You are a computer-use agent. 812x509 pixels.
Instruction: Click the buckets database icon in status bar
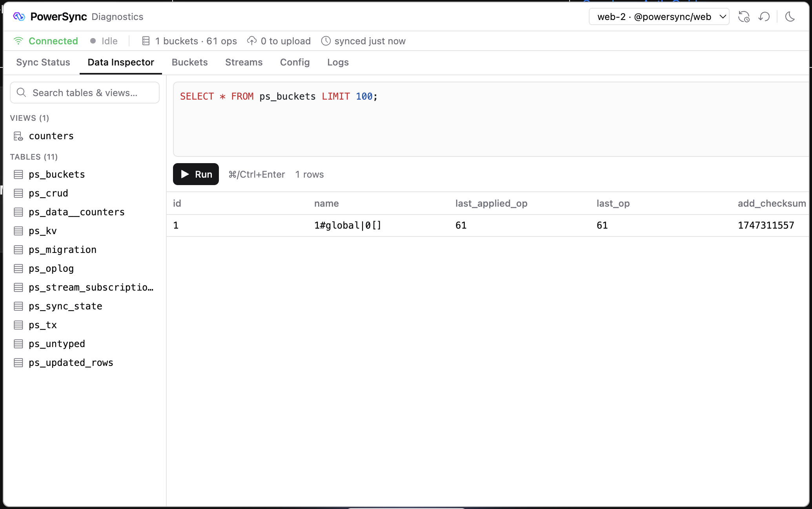tap(146, 41)
